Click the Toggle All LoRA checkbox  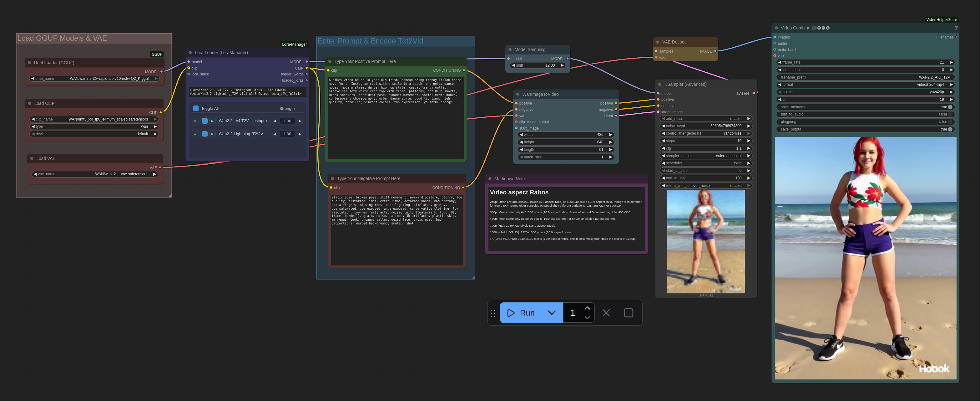(196, 109)
